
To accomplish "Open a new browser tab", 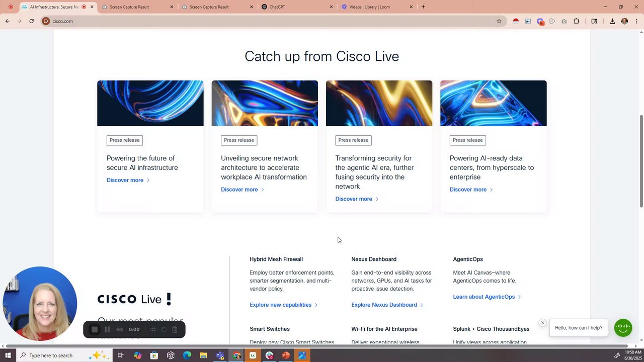I will [x=423, y=7].
